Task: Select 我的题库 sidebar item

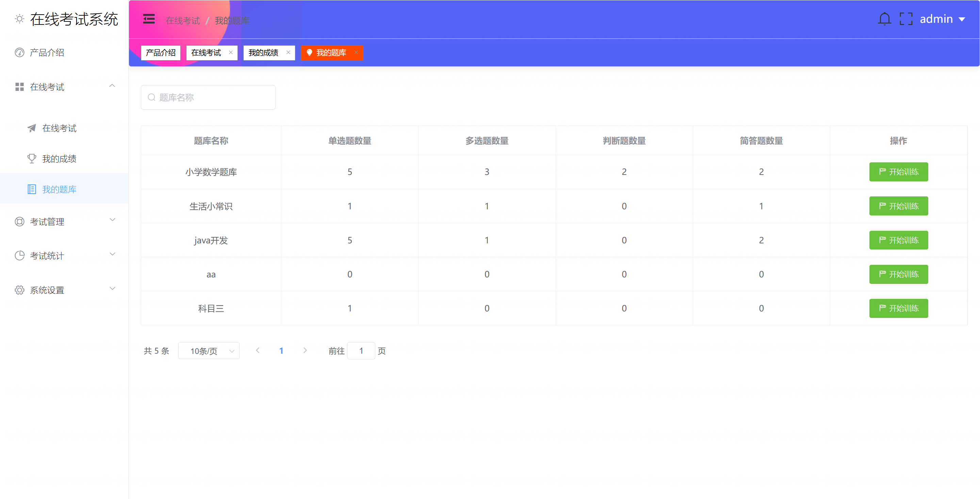Action: (59, 189)
